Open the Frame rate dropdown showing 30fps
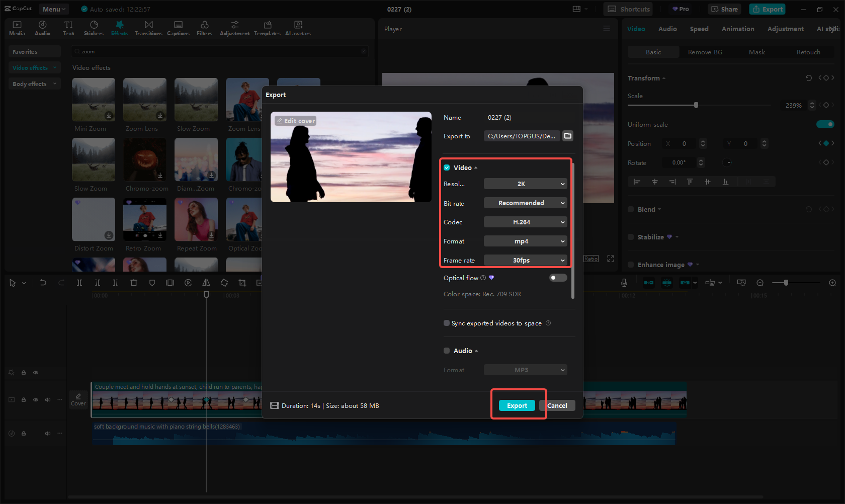This screenshot has height=504, width=845. 525,260
